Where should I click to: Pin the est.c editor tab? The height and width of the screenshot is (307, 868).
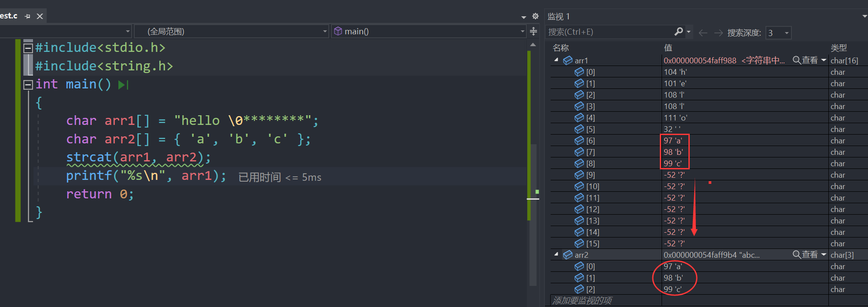[x=28, y=16]
